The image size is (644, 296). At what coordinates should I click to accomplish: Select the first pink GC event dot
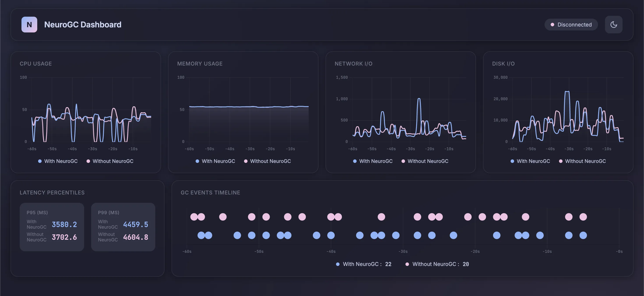(194, 217)
